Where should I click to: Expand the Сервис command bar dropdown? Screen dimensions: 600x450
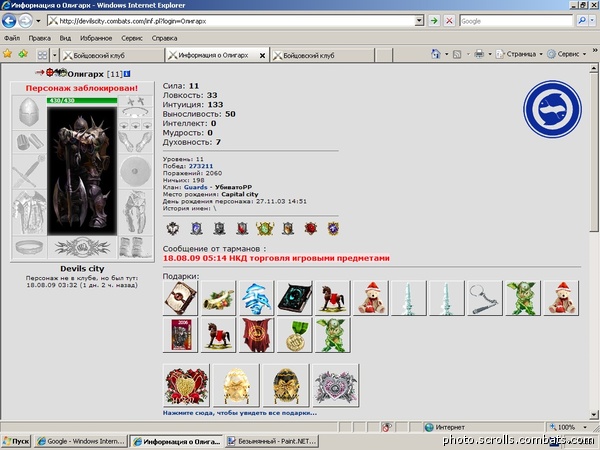point(584,54)
